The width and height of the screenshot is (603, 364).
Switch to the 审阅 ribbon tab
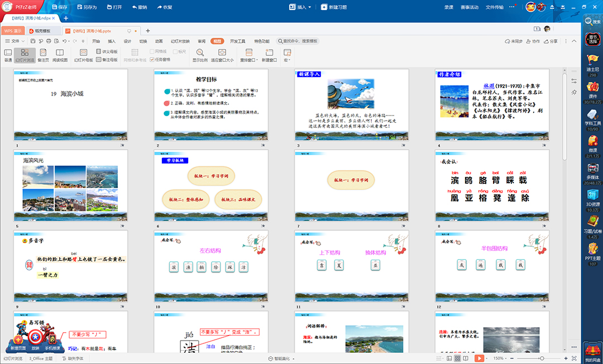tap(202, 41)
